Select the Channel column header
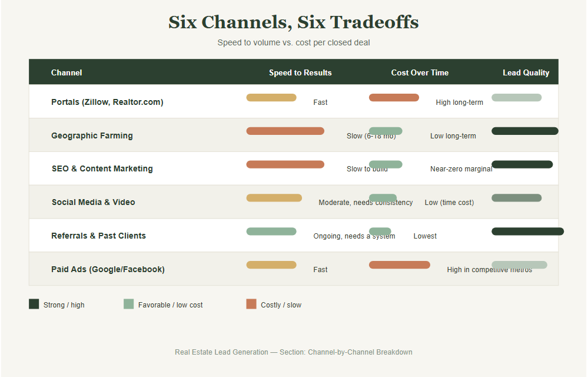This screenshot has width=588, height=377. [x=67, y=73]
